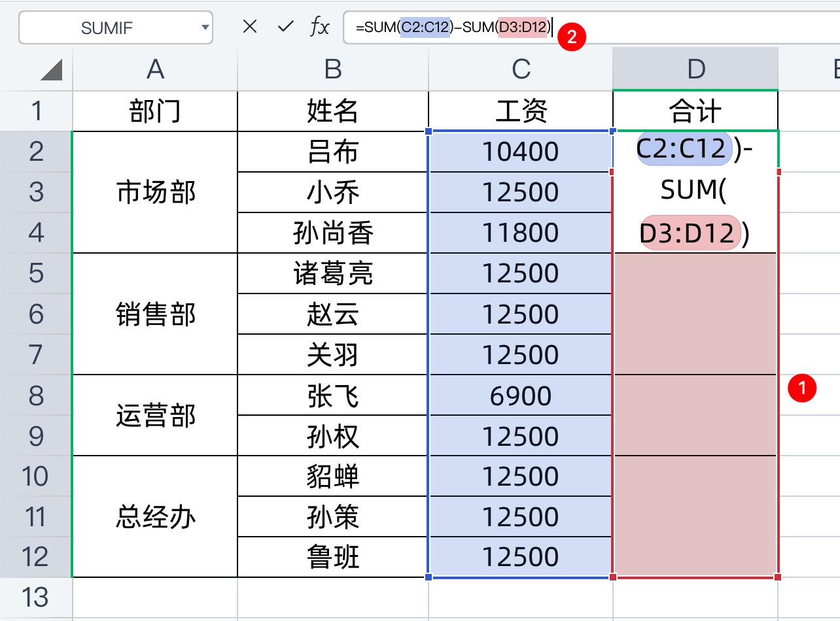Open the Insert Function (fx) dialog
This screenshot has height=621, width=840.
tap(320, 27)
